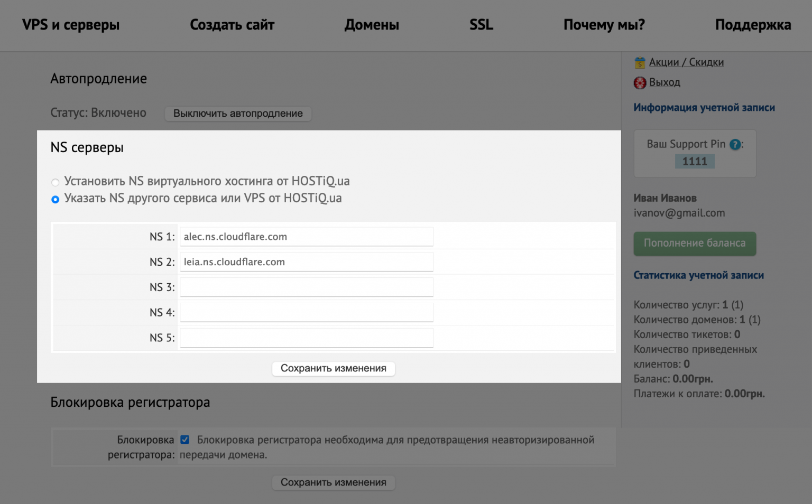
Task: Save changes in NS серверы section
Action: 334,368
